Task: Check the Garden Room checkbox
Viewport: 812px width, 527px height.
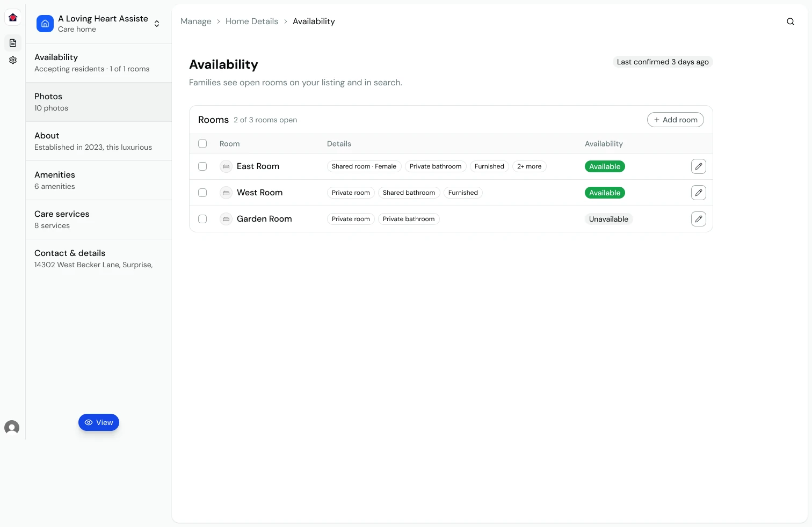Action: [202, 219]
